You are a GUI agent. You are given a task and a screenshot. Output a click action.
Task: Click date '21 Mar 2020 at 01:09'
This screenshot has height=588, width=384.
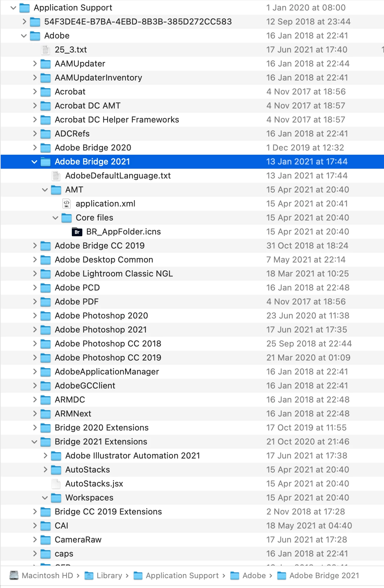[308, 358]
